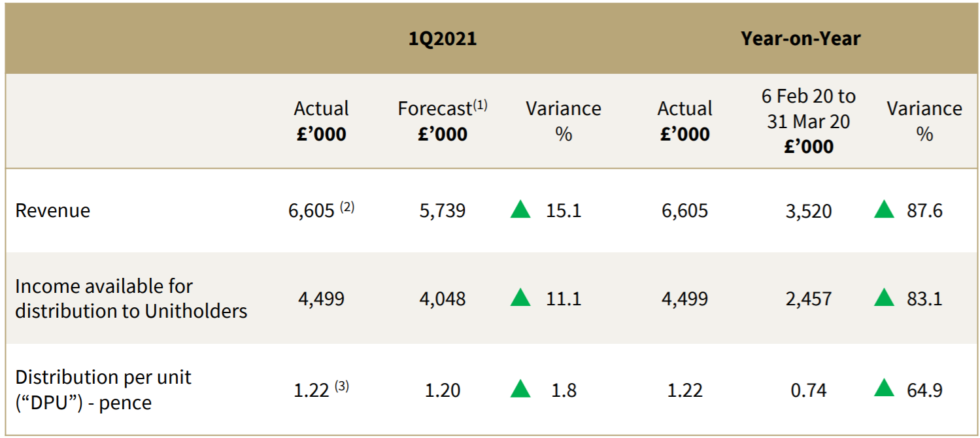Click the Year-on-Year header

tap(800, 39)
